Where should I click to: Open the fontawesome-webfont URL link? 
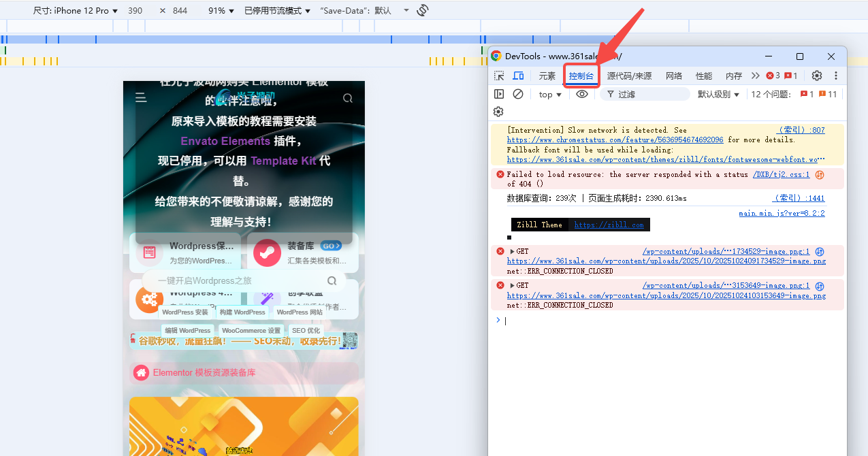[665, 159]
